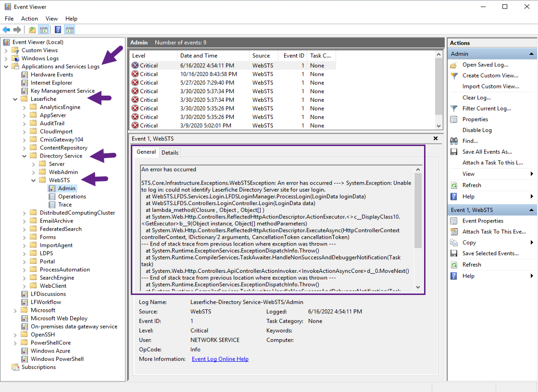Open the Help menu in menu bar
Image resolution: width=538 pixels, height=392 pixels.
71,19
